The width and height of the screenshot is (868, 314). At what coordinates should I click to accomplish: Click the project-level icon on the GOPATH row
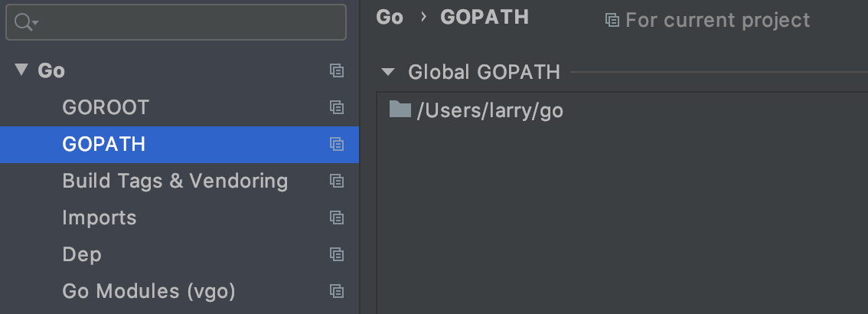[x=336, y=144]
